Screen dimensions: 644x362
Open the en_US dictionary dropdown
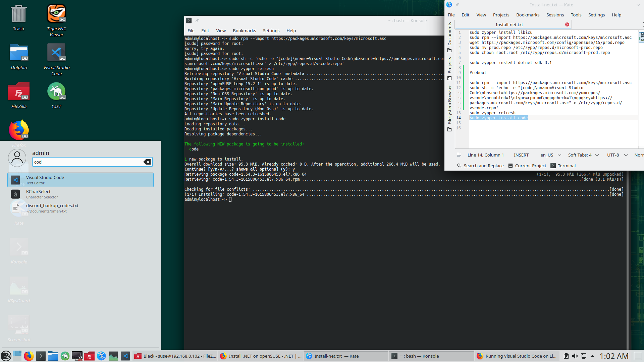coord(550,155)
